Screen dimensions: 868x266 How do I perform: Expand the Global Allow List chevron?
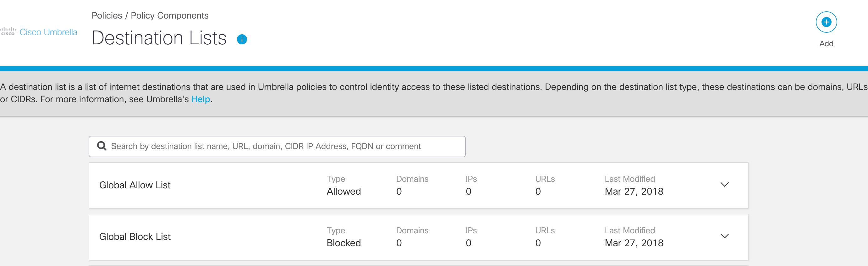(x=724, y=185)
